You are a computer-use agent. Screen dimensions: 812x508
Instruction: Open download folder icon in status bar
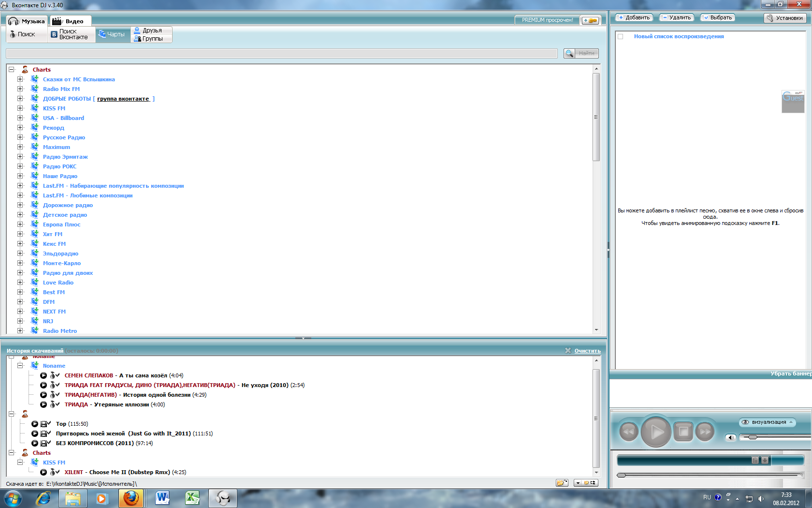click(562, 483)
